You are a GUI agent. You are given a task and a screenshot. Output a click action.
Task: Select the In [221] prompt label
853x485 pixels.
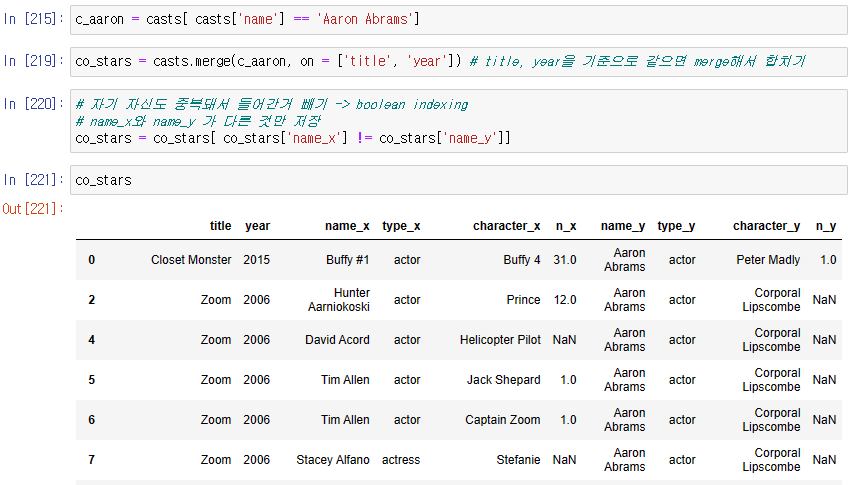(33, 179)
